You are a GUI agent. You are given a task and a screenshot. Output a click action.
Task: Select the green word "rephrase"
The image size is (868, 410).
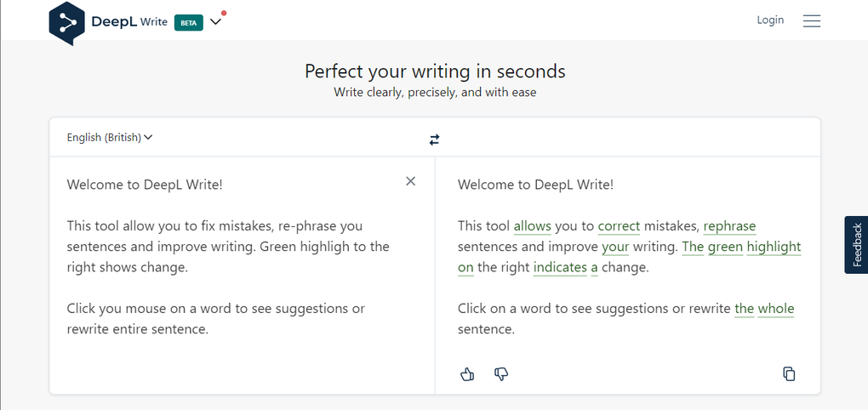tap(729, 226)
